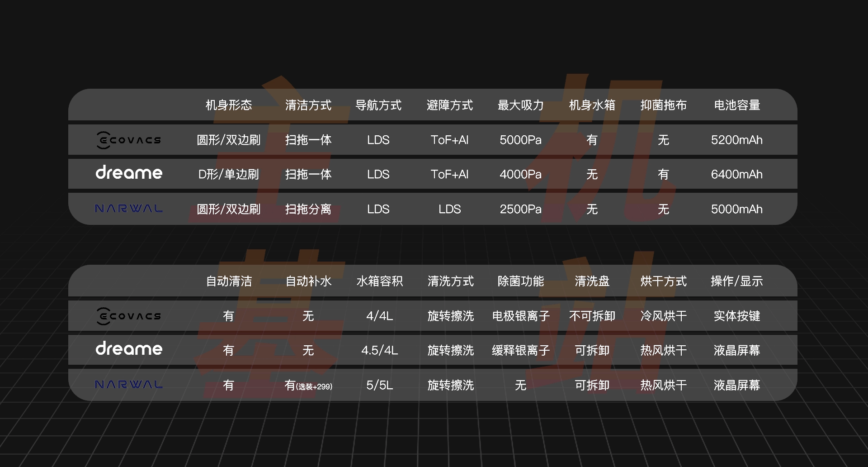Click the 冷风烘干 cell
Image resolution: width=868 pixels, height=467 pixels.
664,316
